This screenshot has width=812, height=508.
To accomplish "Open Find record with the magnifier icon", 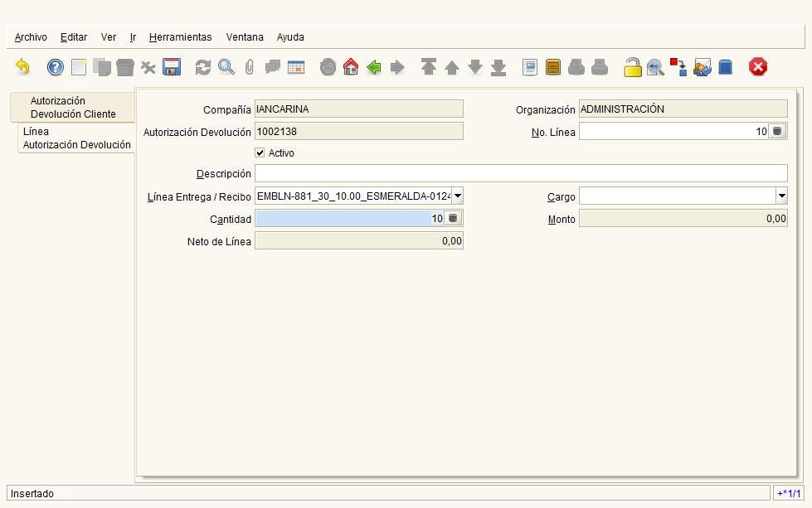I will pyautogui.click(x=226, y=68).
